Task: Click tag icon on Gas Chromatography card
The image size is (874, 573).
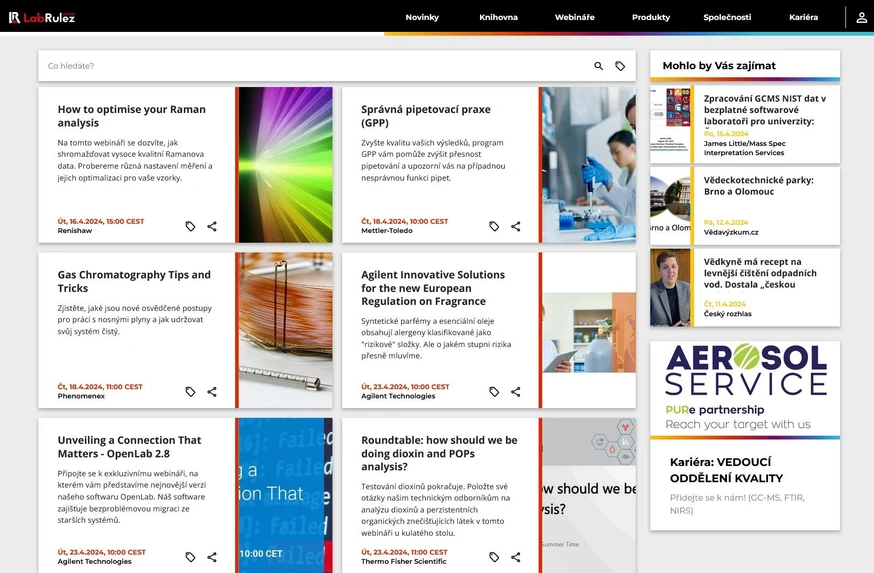Action: (190, 392)
